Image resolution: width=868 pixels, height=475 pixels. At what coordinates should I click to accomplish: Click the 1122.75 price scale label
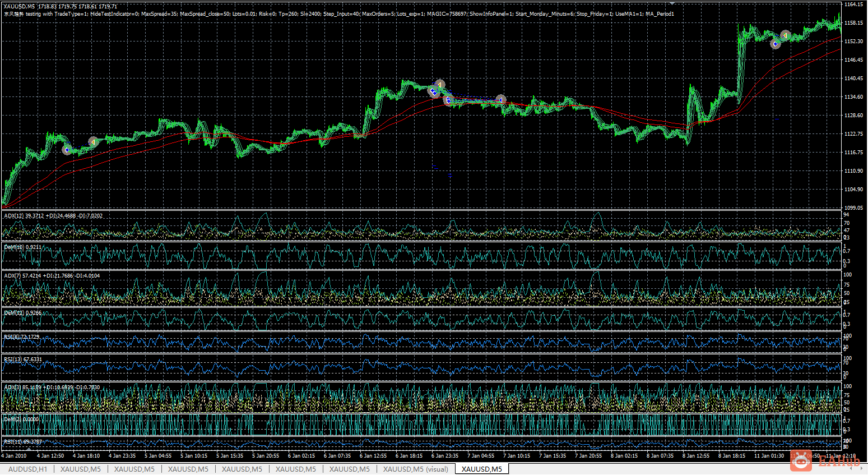click(x=853, y=134)
